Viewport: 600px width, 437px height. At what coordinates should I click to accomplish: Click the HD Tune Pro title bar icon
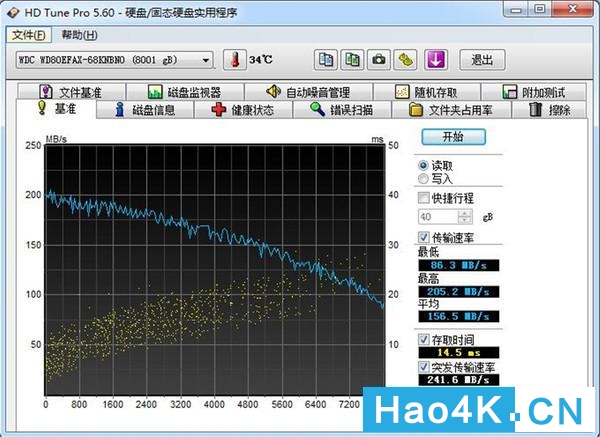[13, 12]
